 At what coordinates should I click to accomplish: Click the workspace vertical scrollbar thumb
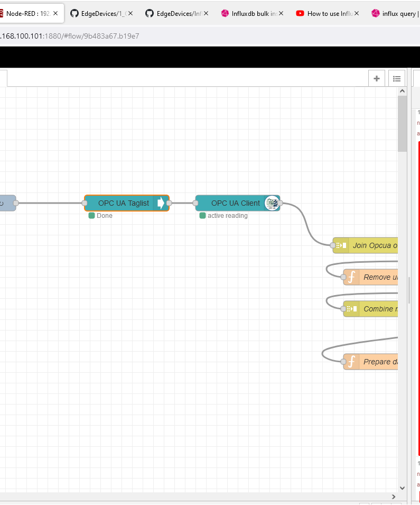click(x=402, y=124)
